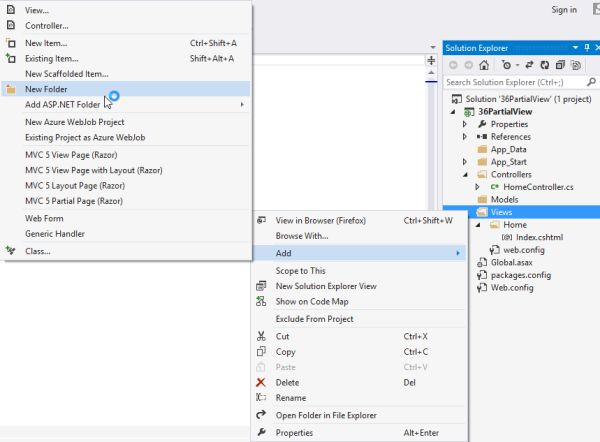Select Controller... in Add submenu
Viewport: 600px width, 442px height.
tap(47, 26)
